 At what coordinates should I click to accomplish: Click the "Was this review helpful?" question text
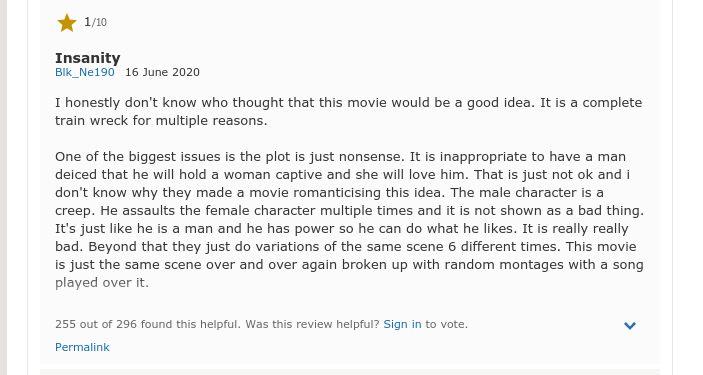312,324
